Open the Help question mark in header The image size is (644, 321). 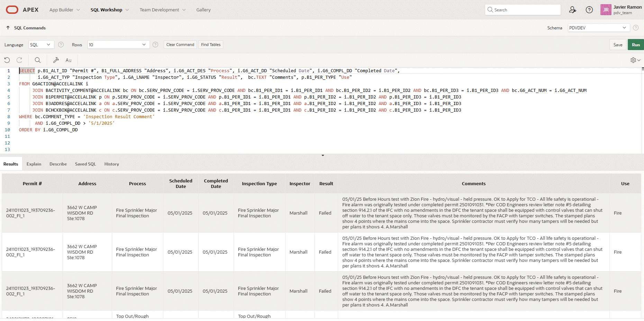[x=589, y=10]
